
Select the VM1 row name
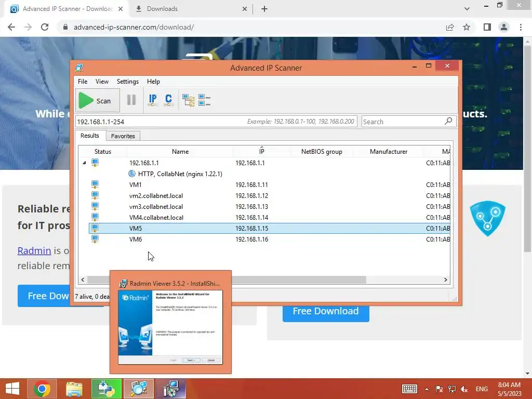coord(136,184)
